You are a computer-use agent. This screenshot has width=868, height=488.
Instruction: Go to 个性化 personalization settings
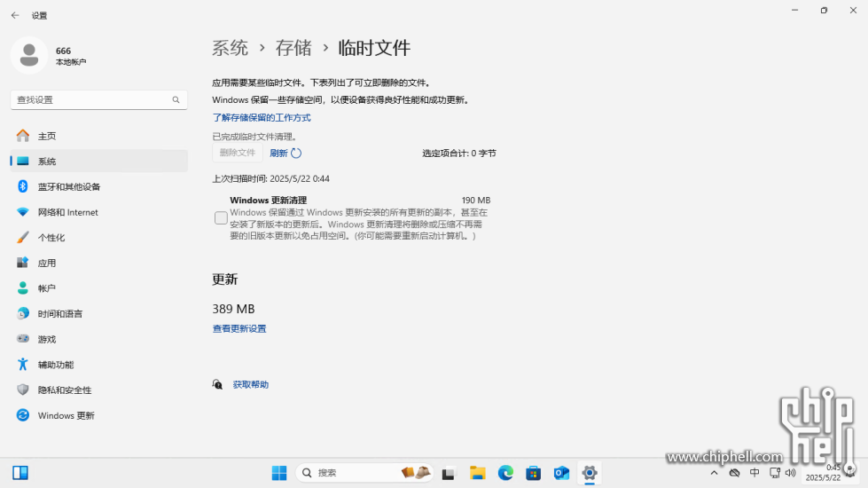click(99, 238)
